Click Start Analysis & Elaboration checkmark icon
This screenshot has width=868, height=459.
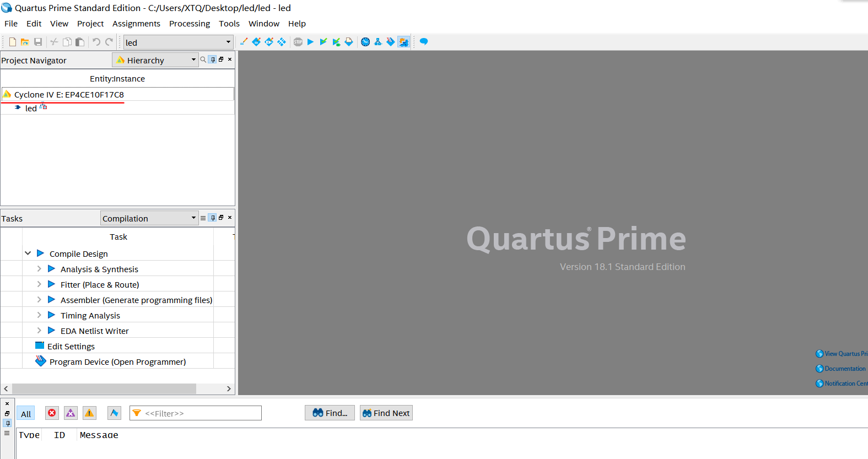pos(324,42)
